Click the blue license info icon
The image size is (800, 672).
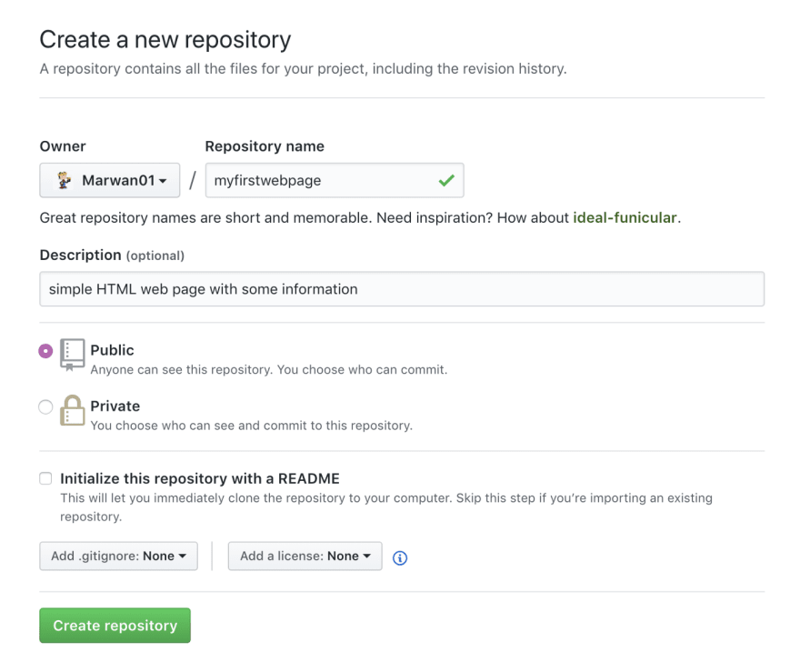(x=400, y=557)
